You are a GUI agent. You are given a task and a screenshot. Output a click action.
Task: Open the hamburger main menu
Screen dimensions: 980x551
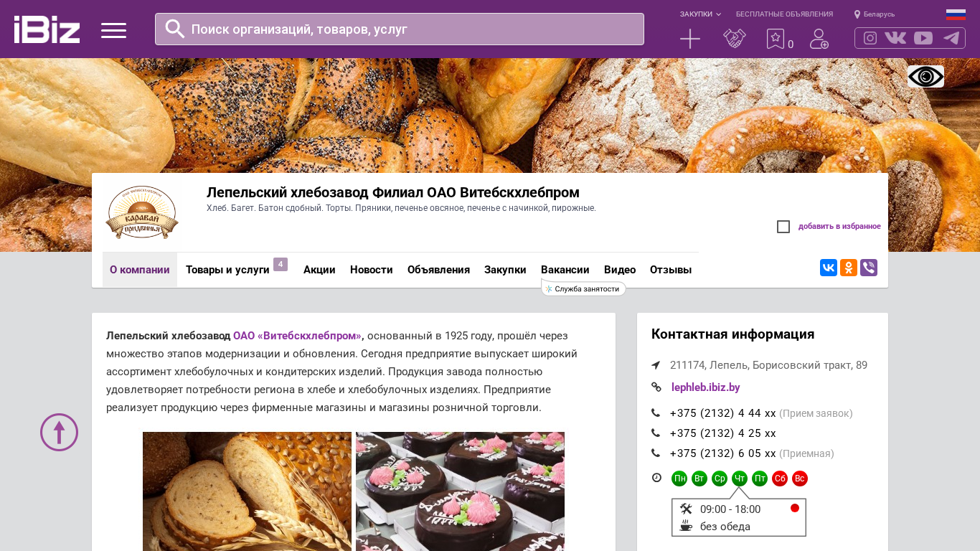(x=113, y=30)
